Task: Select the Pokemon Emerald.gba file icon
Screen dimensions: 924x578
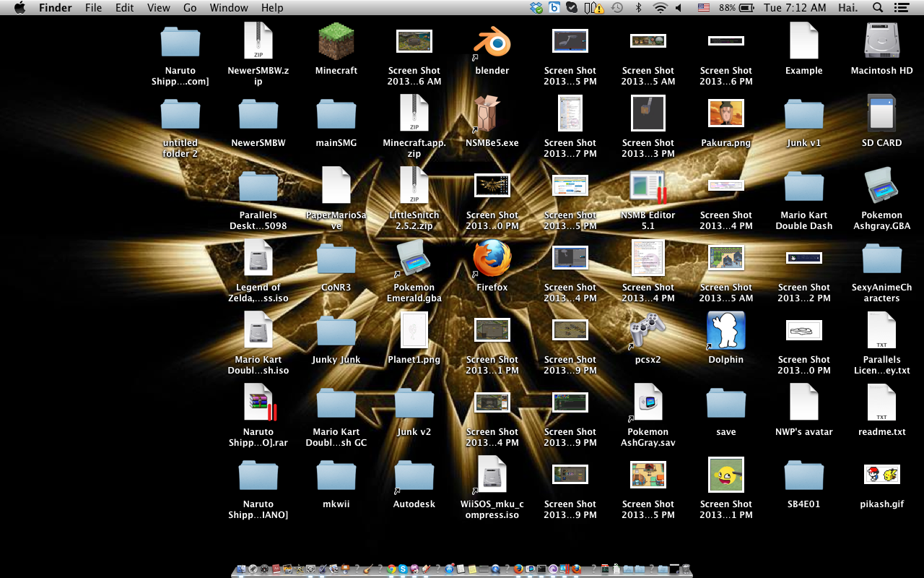Action: point(414,259)
